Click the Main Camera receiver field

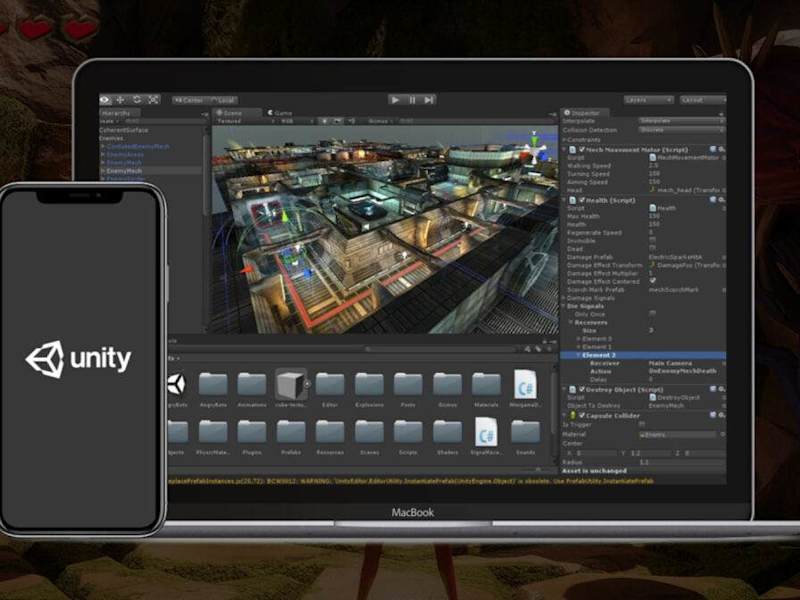click(686, 363)
